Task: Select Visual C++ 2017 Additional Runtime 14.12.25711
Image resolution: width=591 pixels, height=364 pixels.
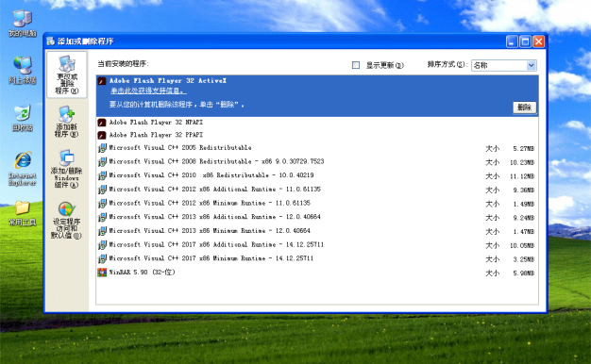Action: click(317, 244)
